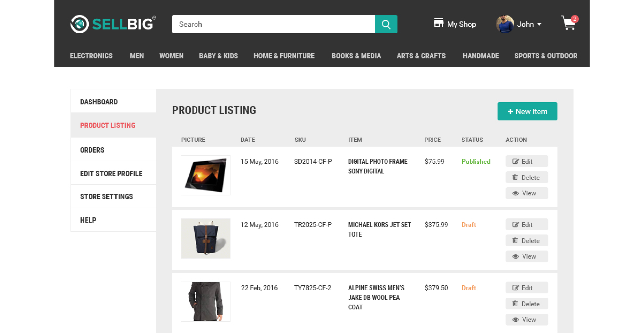Delete the Digital Photo Frame item
The height and width of the screenshot is (333, 644).
527,177
